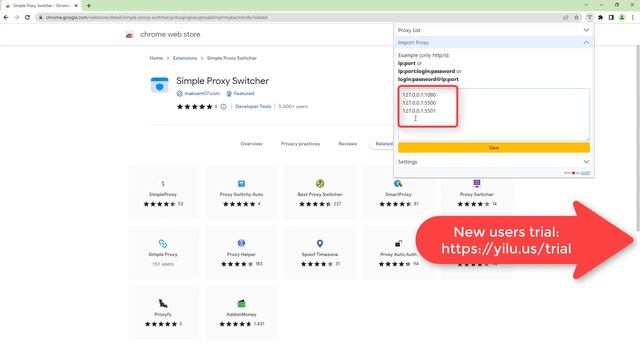
Task: Open the Proxy Switcher extension card
Action: click(477, 193)
